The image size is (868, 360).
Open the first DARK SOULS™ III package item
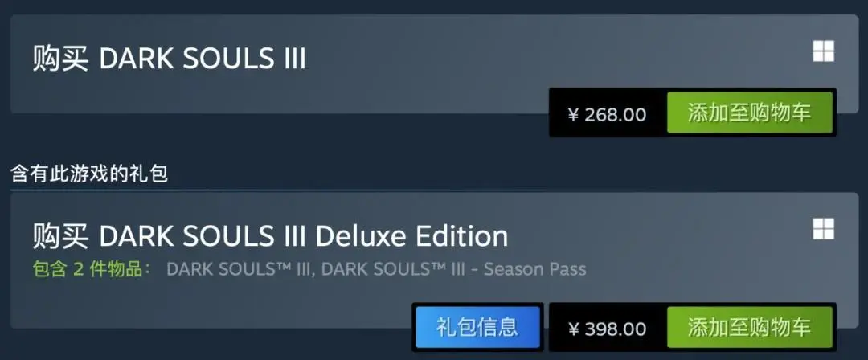[x=240, y=269]
